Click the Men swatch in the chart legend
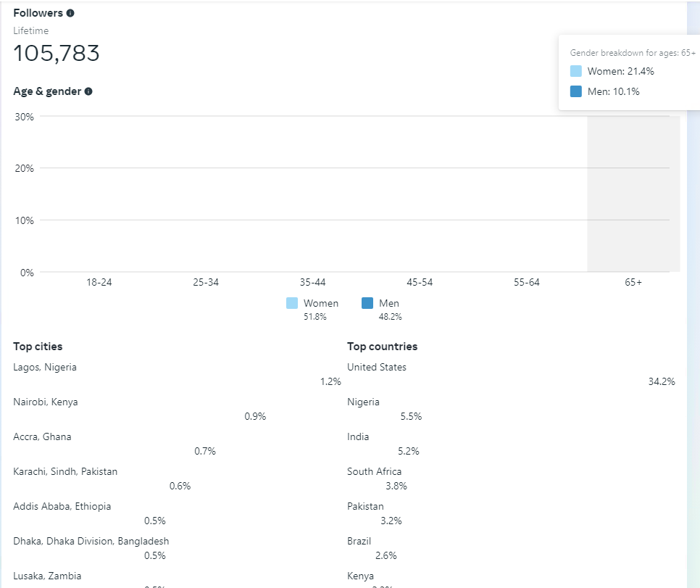 (x=367, y=303)
